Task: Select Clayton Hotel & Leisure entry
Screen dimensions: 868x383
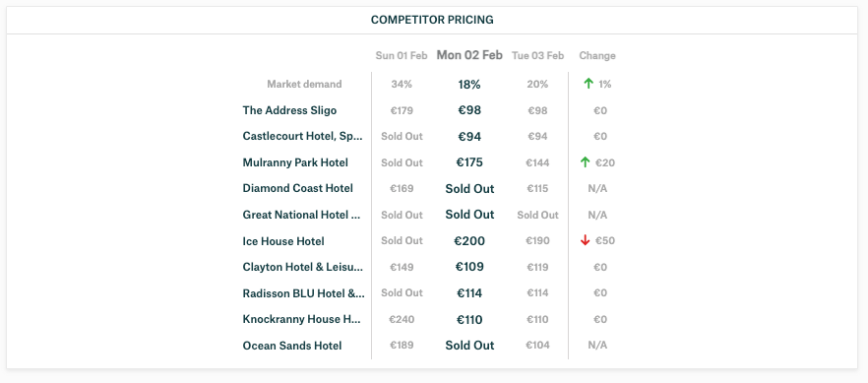Action: tap(303, 267)
